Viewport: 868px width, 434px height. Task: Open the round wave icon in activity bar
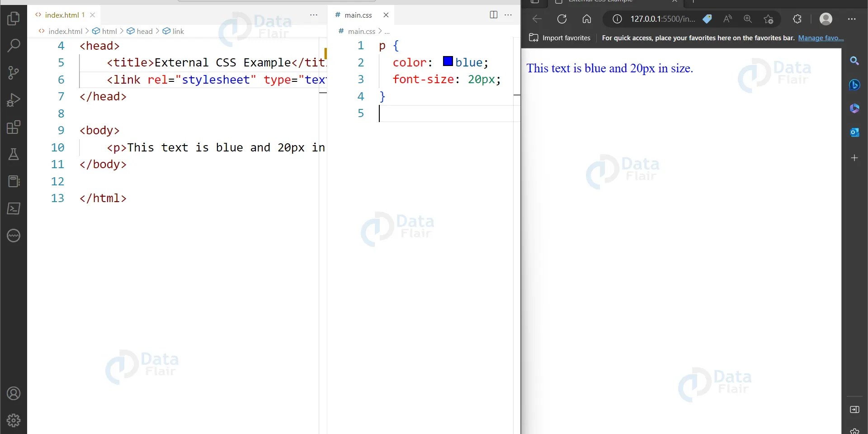[x=14, y=236]
